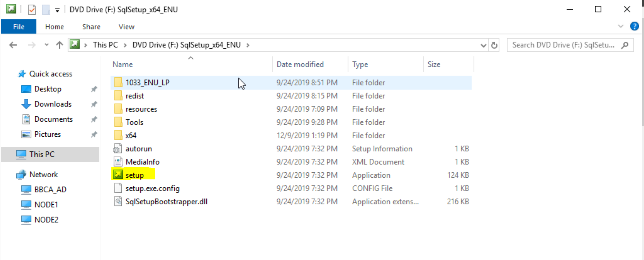The height and width of the screenshot is (260, 644).
Task: Open the recent locations dropdown arrow
Action: pyautogui.click(x=46, y=45)
